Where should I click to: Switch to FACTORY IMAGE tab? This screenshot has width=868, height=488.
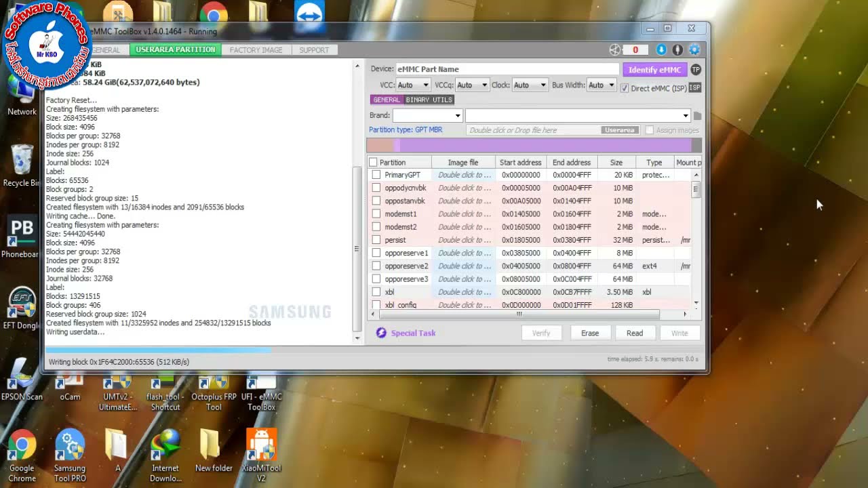click(256, 49)
